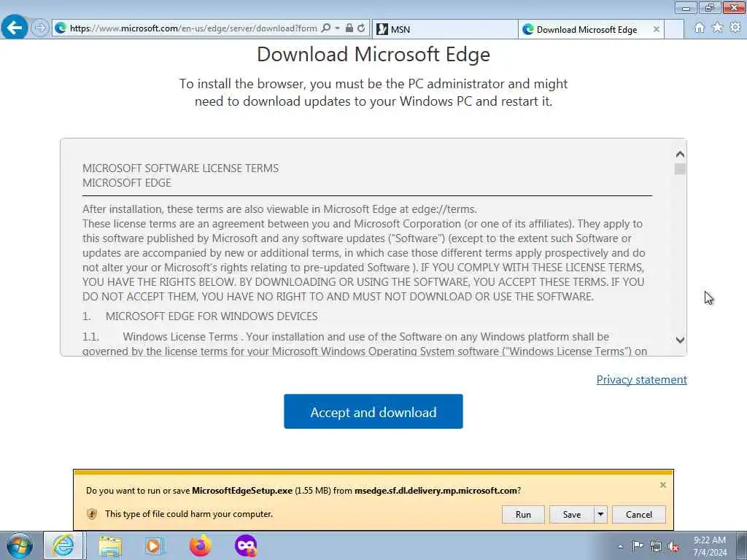Image resolution: width=747 pixels, height=560 pixels.
Task: Click Internet Explorer taskbar icon
Action: pyautogui.click(x=63, y=545)
